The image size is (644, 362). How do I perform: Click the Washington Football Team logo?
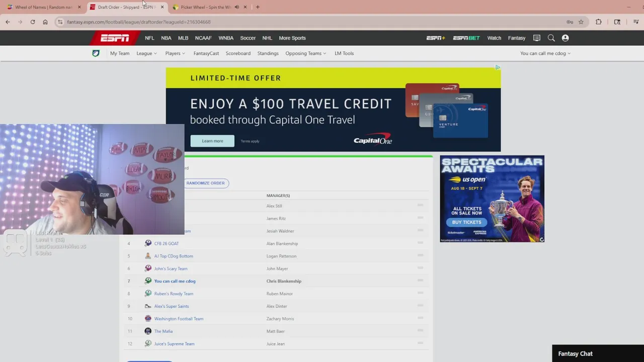tap(148, 318)
